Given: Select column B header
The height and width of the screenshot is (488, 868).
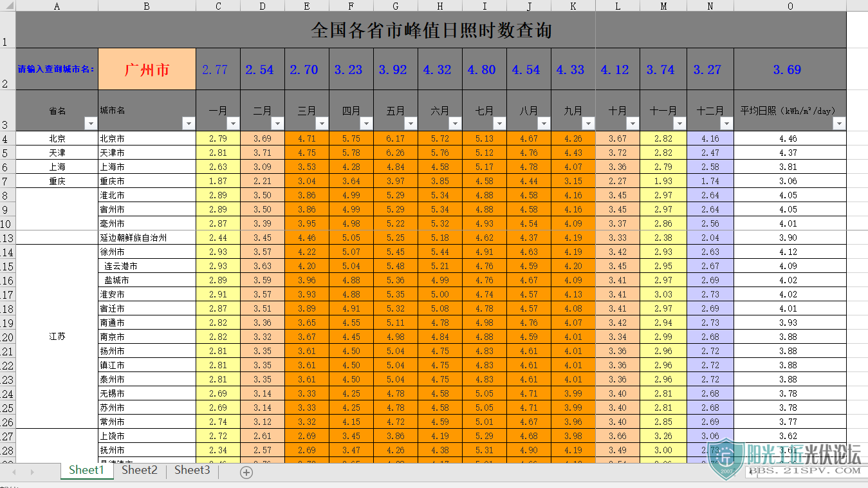Looking at the screenshot, I should pos(147,6).
